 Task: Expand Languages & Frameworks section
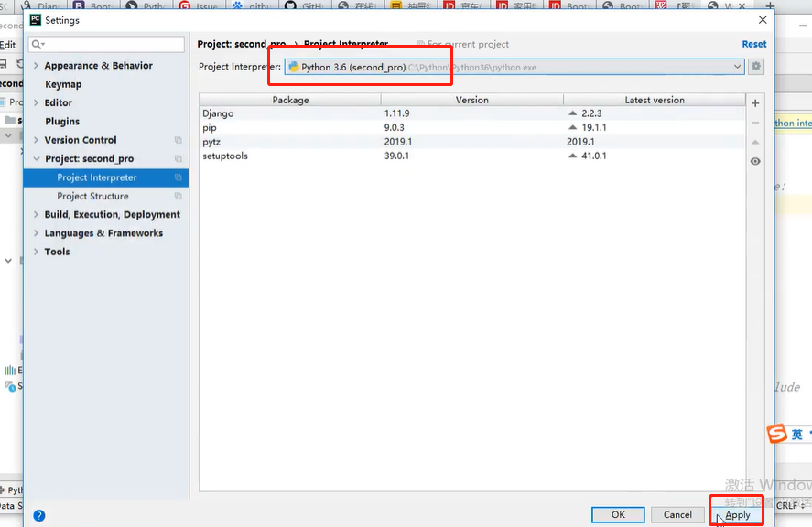pyautogui.click(x=36, y=233)
